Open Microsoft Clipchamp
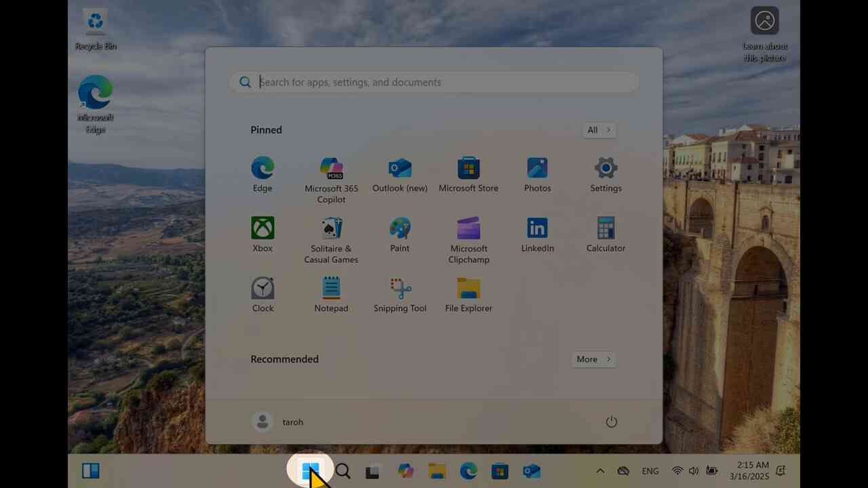This screenshot has width=868, height=488. click(469, 241)
